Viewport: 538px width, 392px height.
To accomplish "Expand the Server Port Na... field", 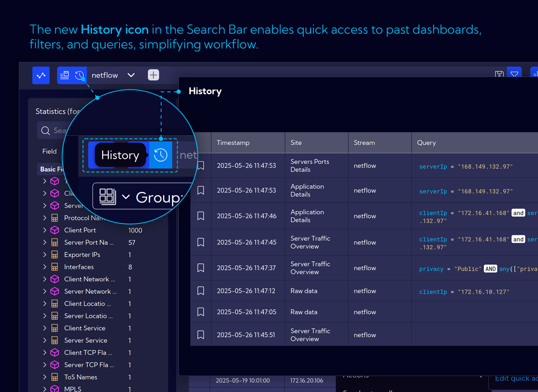I will tap(45, 242).
